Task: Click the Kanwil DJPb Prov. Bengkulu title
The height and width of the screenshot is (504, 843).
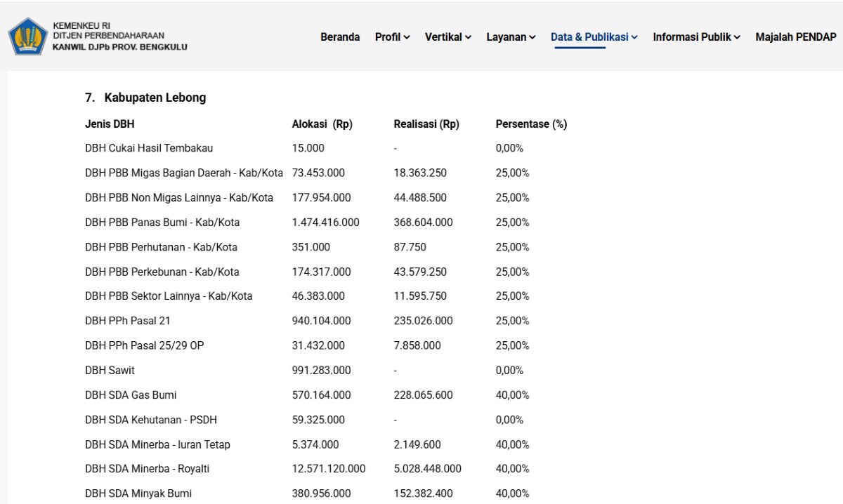Action: click(120, 48)
